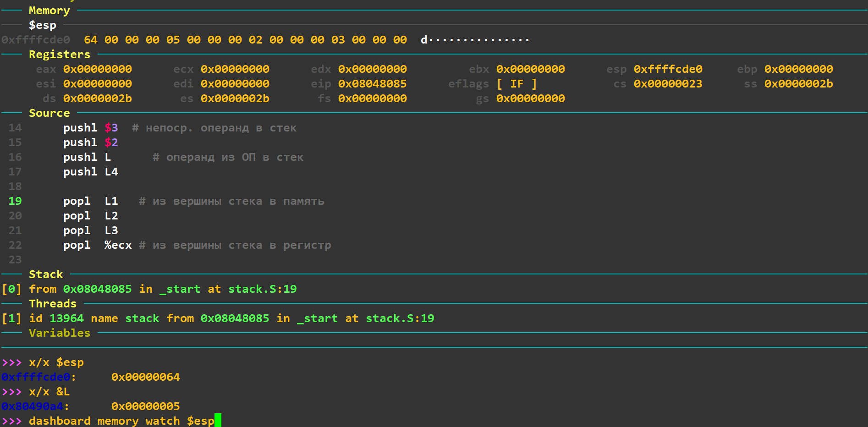Click the eflags value [ IF ]
The width and height of the screenshot is (868, 427).
click(x=516, y=84)
